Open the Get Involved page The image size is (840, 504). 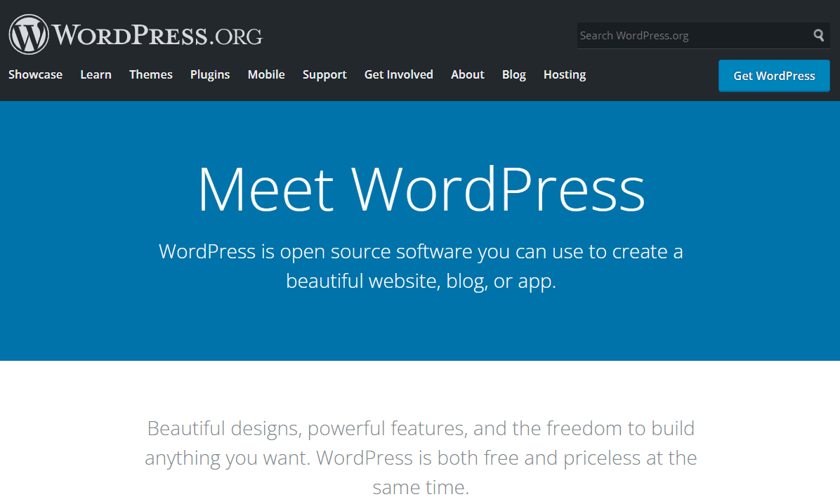coord(398,74)
